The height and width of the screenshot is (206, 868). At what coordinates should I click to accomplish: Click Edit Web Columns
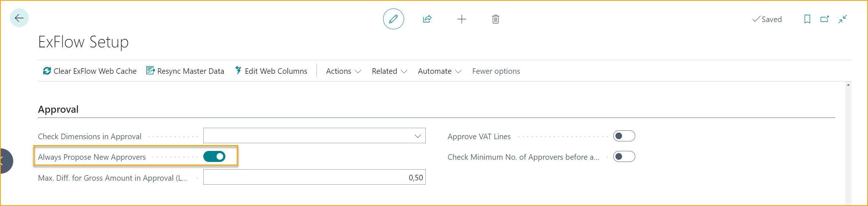point(271,71)
